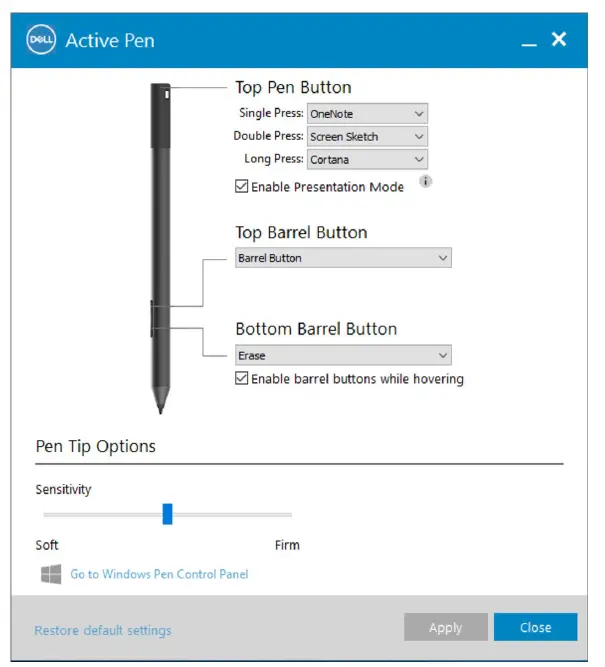Image resolution: width=605 pixels, height=667 pixels.
Task: Click the Dell logo icon
Action: click(x=41, y=40)
